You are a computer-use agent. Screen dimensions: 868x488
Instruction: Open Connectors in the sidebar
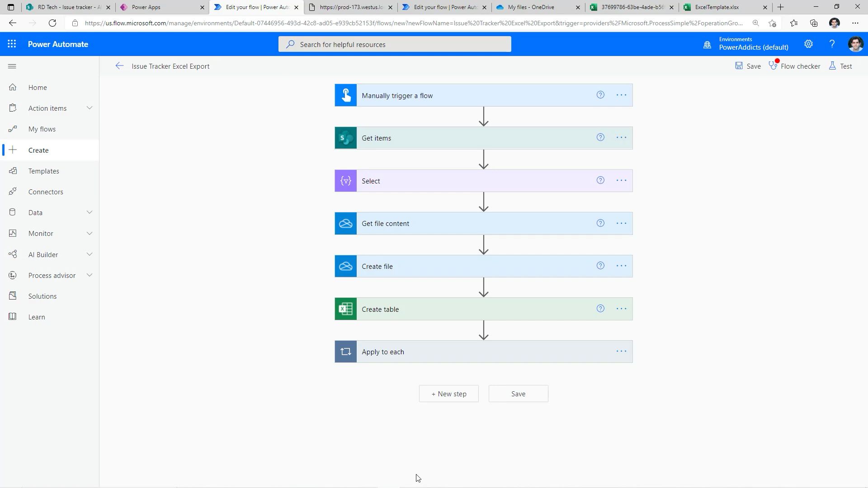point(50,192)
